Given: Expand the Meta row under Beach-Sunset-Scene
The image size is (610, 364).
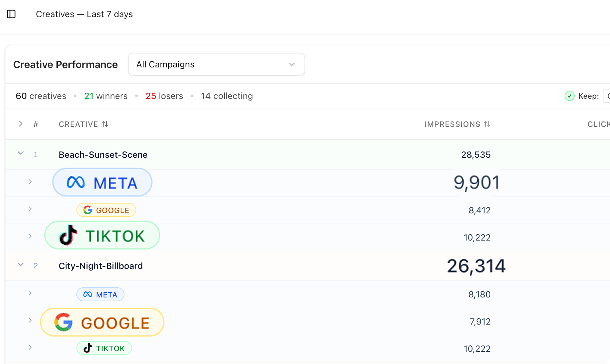Looking at the screenshot, I should click(30, 182).
